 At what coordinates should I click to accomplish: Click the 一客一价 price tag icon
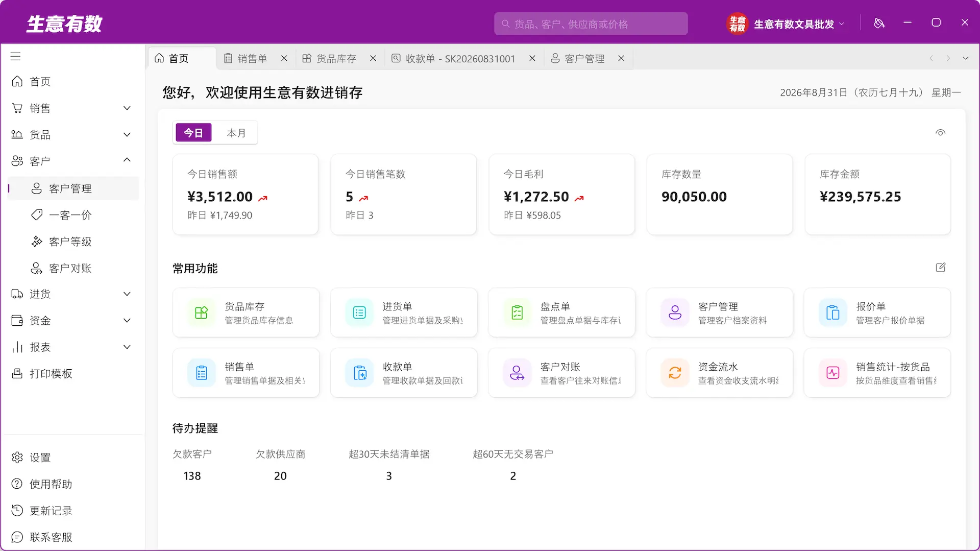[x=37, y=215]
